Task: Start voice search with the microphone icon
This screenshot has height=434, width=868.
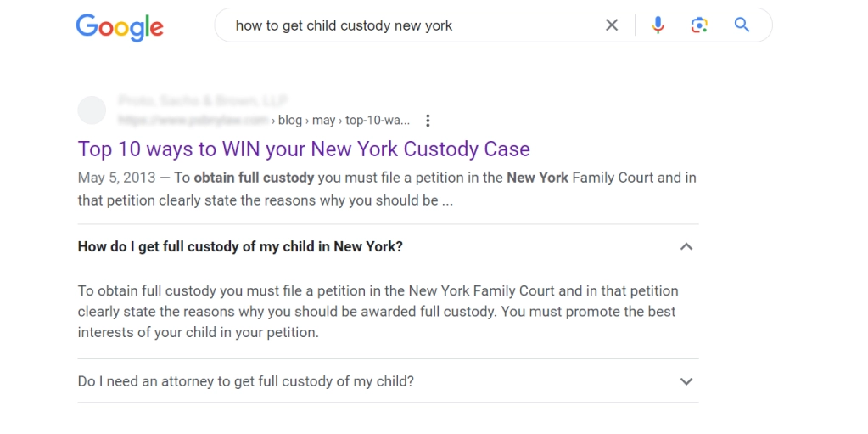Action: pyautogui.click(x=658, y=25)
